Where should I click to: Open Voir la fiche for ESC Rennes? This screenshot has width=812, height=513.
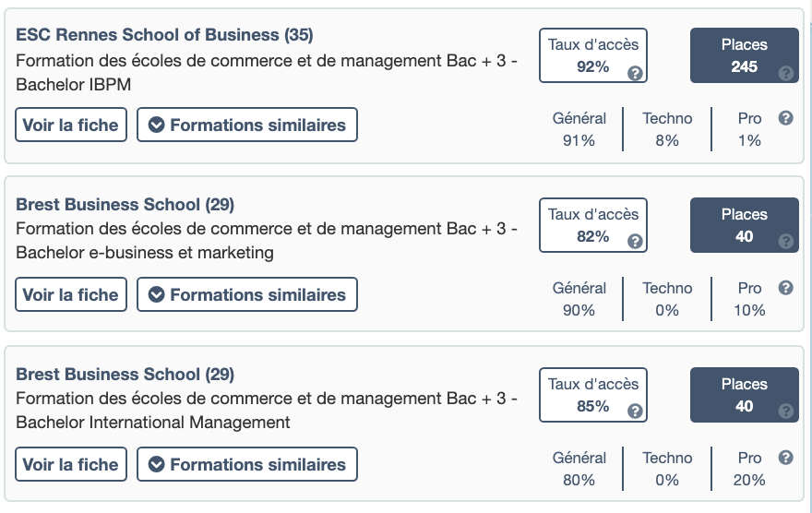(x=71, y=125)
